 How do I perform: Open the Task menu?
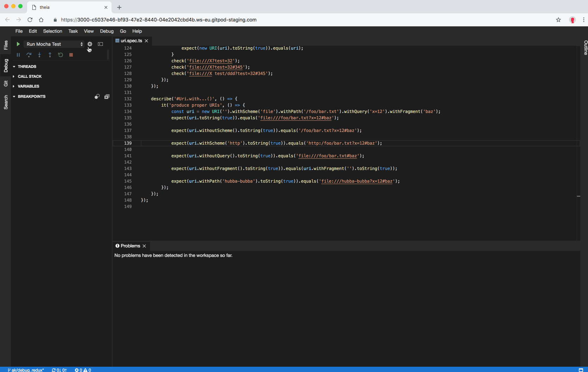click(73, 31)
